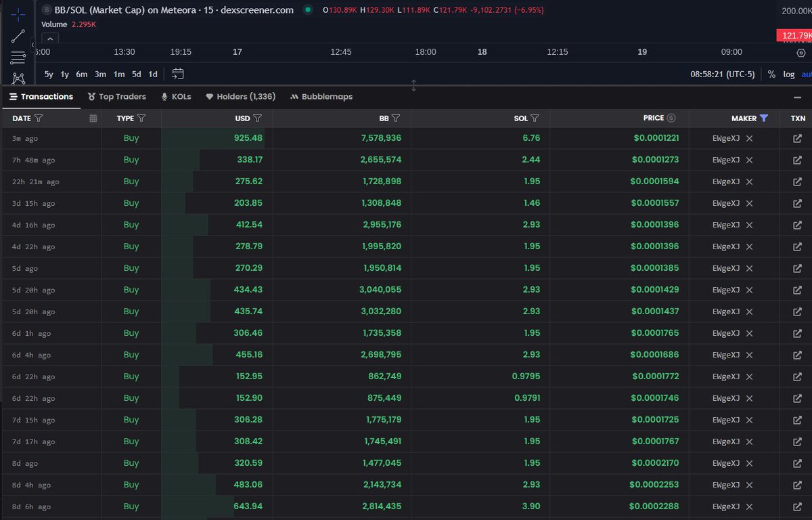Viewport: 812px width, 520px height.
Task: Open the Fibonacci retracement tool
Action: (18, 57)
